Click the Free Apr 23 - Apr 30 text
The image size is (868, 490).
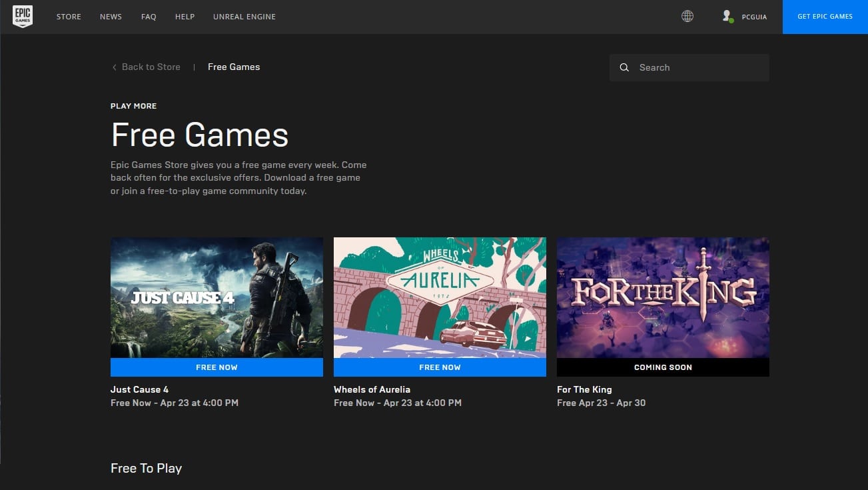(601, 403)
